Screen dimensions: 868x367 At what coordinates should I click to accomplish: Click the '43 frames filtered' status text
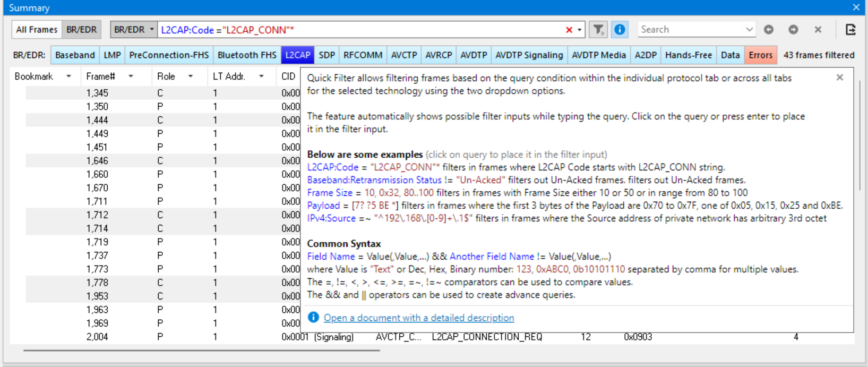[x=819, y=55]
